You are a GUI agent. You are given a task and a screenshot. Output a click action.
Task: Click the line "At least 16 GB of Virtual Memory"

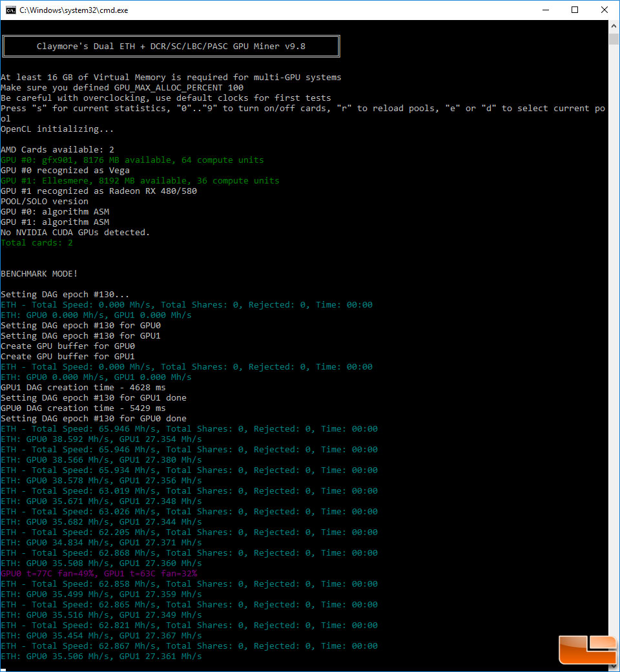[x=171, y=77]
